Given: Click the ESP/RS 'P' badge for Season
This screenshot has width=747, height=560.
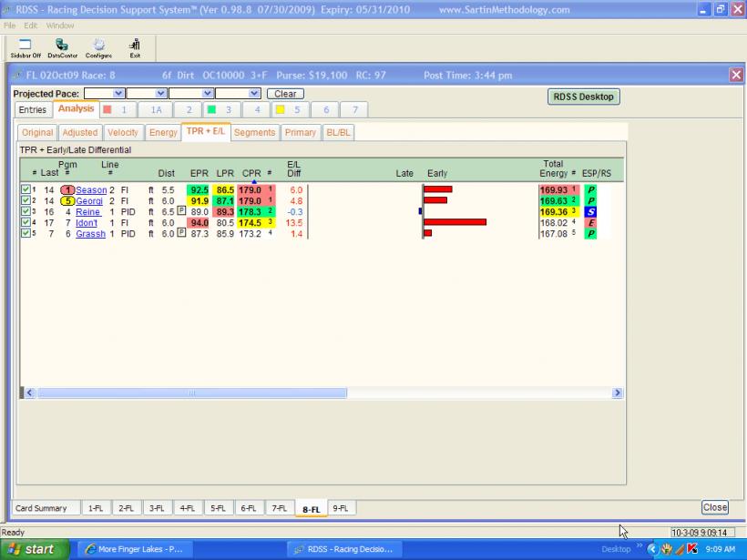Looking at the screenshot, I should tap(590, 189).
